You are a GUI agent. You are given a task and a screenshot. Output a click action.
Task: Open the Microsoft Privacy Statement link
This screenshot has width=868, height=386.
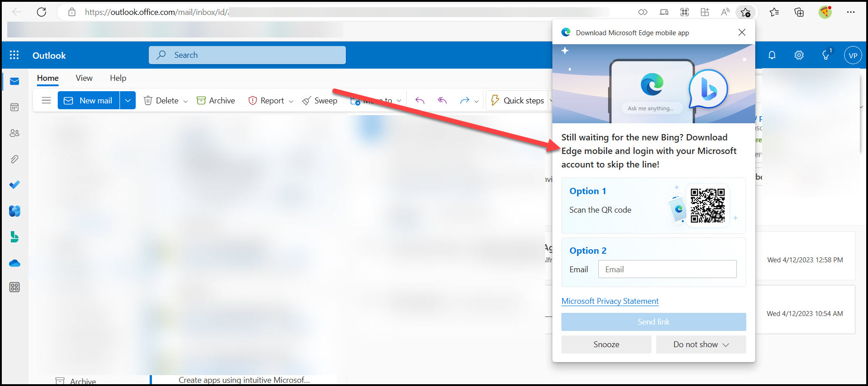pos(610,301)
